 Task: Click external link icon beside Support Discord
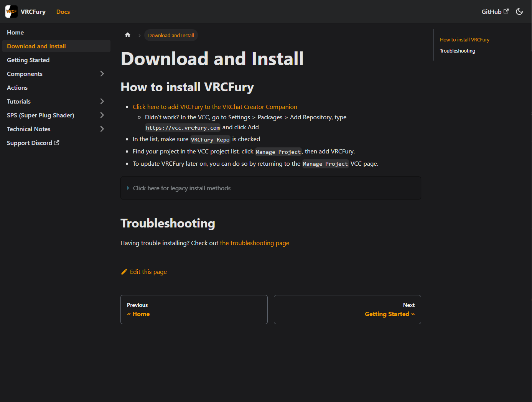57,142
